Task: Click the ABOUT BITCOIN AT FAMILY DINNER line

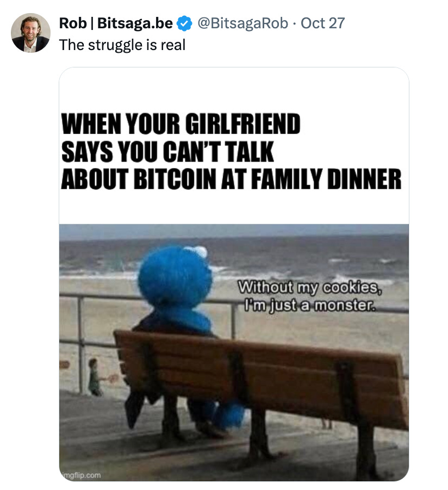Action: click(231, 179)
